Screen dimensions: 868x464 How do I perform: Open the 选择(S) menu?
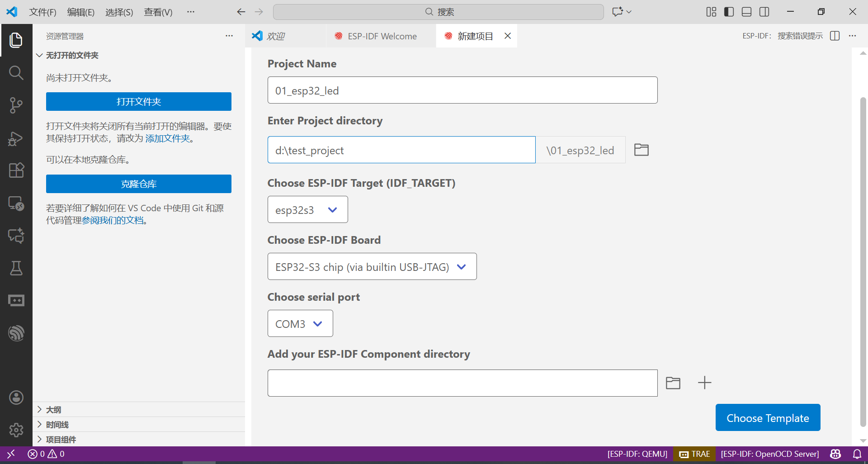click(119, 12)
